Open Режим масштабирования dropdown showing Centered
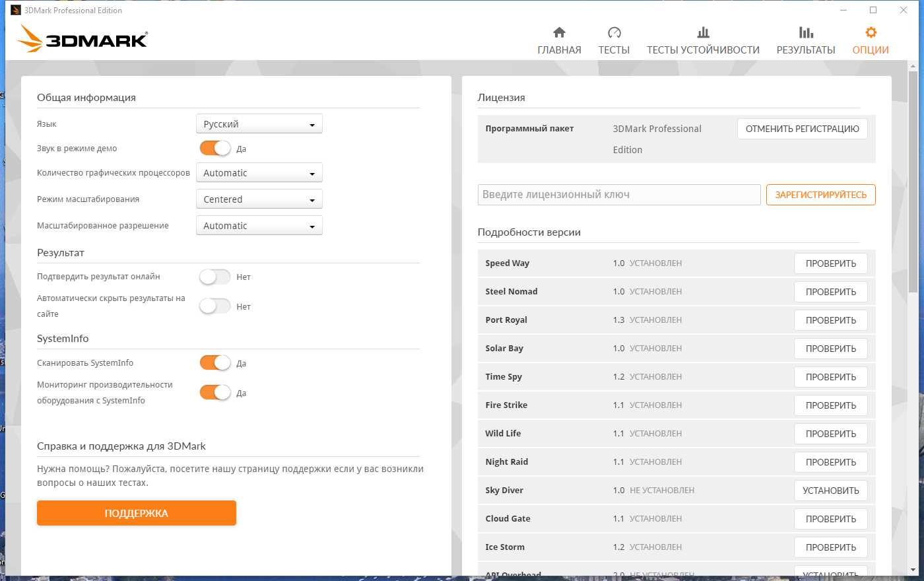 [x=259, y=199]
